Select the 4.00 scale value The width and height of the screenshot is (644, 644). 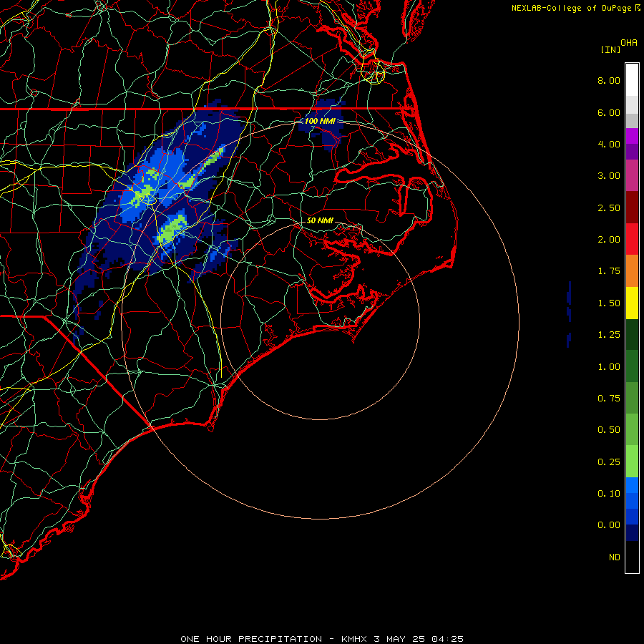pos(609,144)
